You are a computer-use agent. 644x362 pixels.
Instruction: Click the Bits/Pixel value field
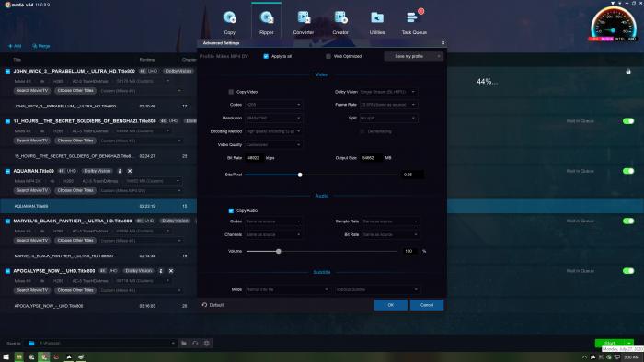(x=412, y=175)
